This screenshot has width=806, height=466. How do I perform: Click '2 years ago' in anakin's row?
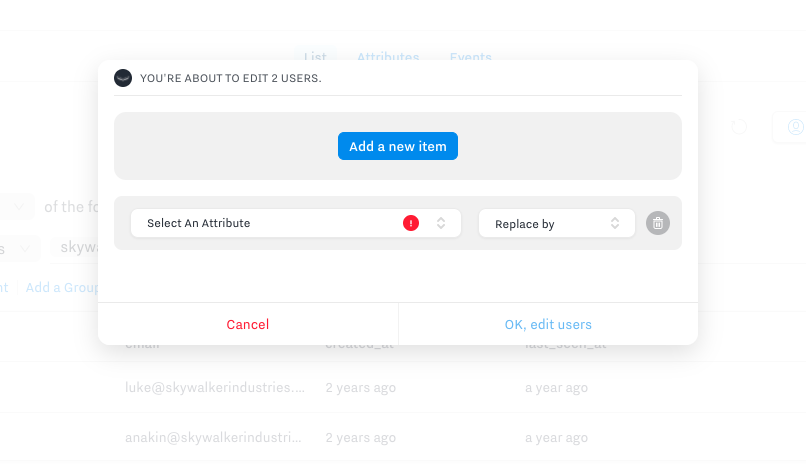[360, 437]
